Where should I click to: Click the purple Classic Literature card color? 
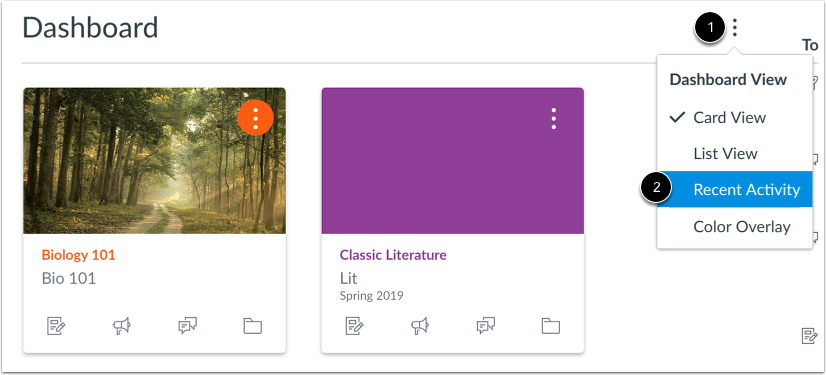pos(453,161)
